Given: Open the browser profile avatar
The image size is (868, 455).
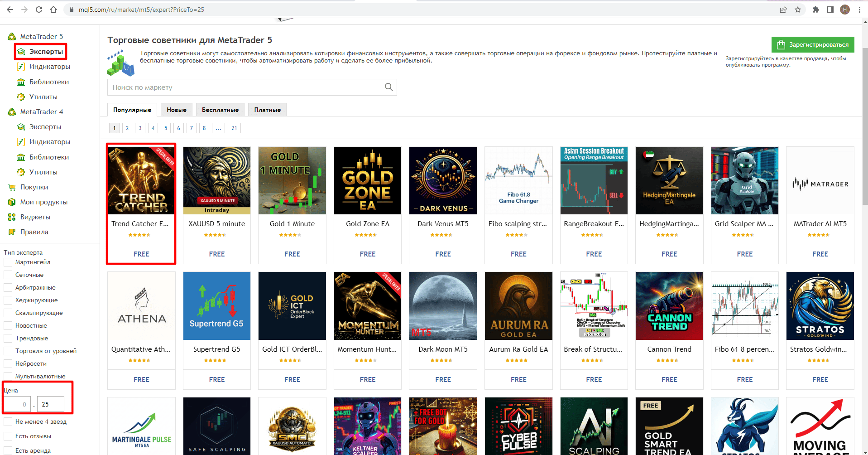Looking at the screenshot, I should point(845,10).
